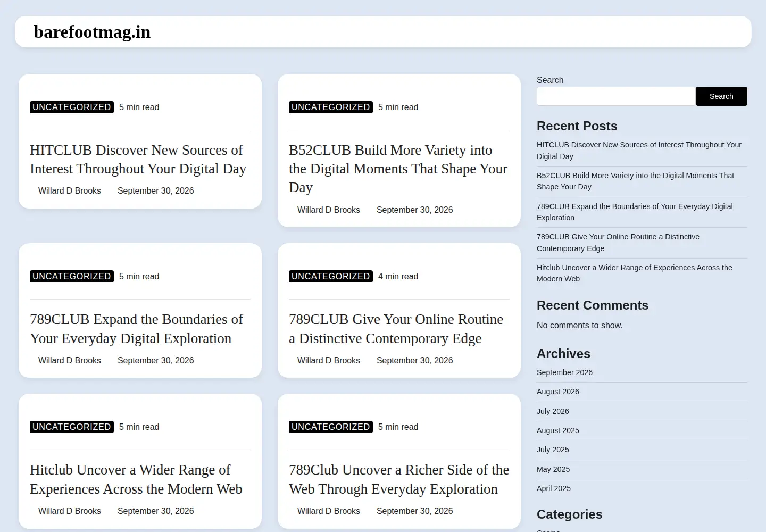The height and width of the screenshot is (532, 766).
Task: Click '5 min read' on B52CLUB card
Action: coord(398,107)
